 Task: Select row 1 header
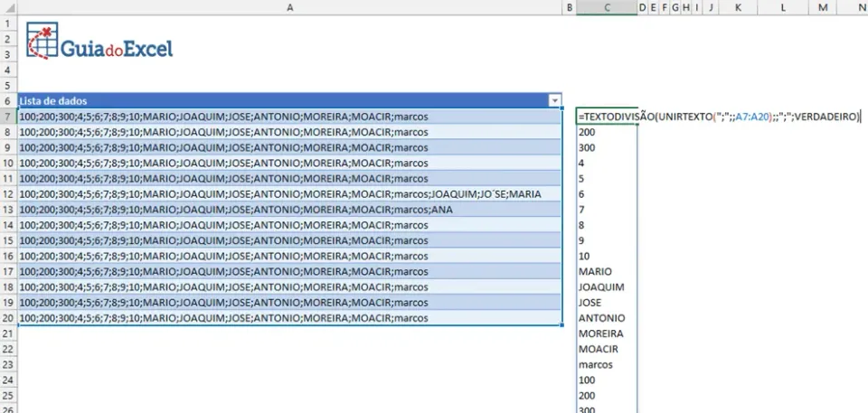[x=8, y=23]
